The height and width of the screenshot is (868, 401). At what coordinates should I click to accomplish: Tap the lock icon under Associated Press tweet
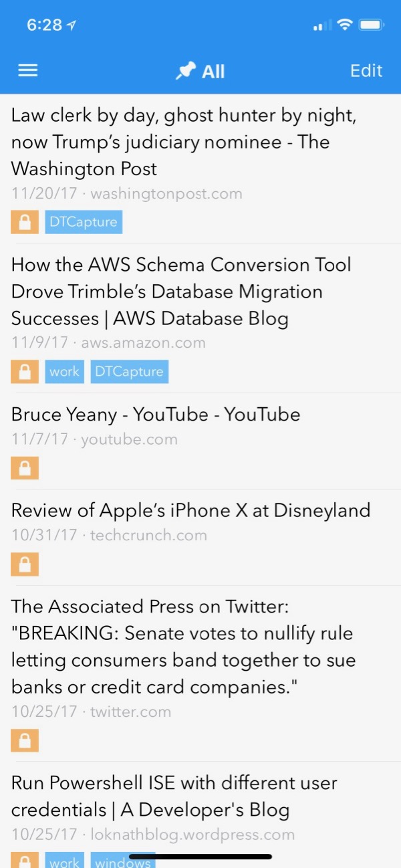click(25, 740)
